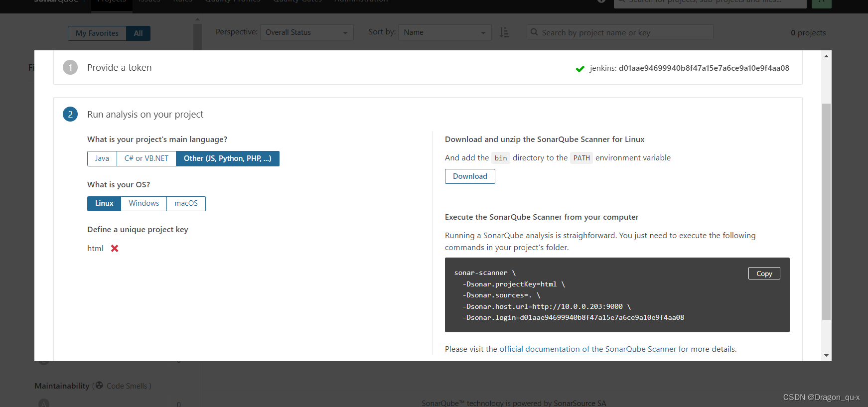Click the jenkins token value text
Screen dimensions: 868x407
pyautogui.click(x=704, y=68)
